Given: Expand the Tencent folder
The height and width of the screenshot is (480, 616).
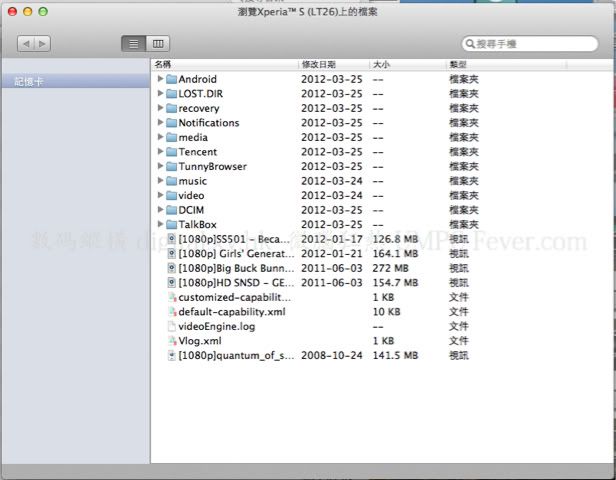Looking at the screenshot, I should 160,152.
